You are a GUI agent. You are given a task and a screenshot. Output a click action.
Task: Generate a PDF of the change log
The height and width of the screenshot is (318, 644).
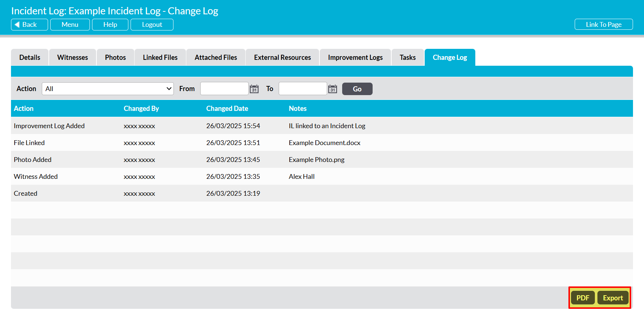pos(583,298)
